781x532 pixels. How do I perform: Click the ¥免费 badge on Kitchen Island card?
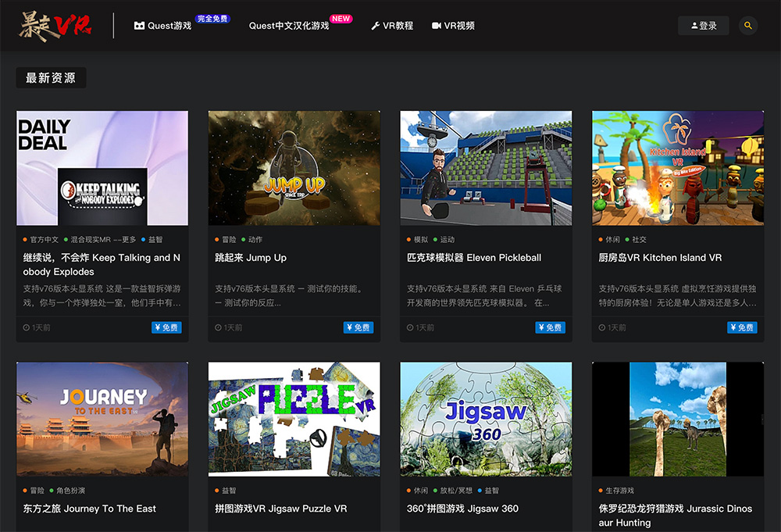point(742,327)
